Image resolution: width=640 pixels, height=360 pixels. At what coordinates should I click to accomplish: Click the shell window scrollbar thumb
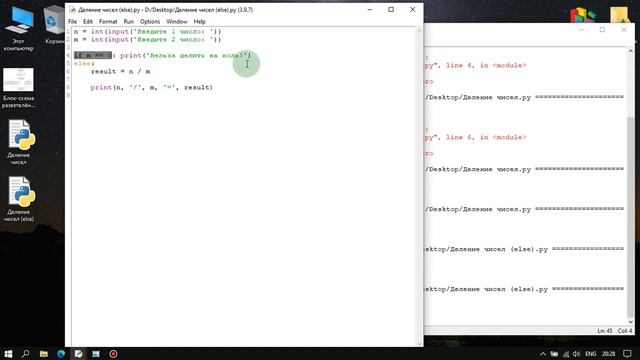click(631, 216)
